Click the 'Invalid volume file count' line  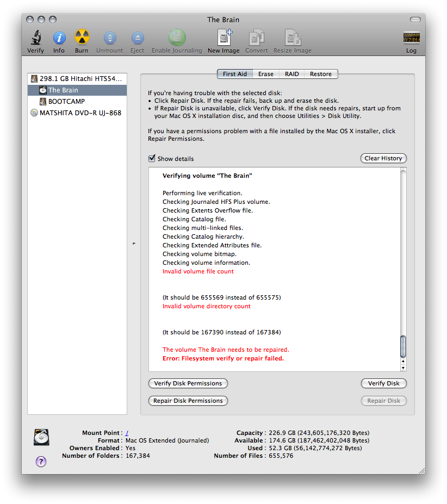[198, 271]
